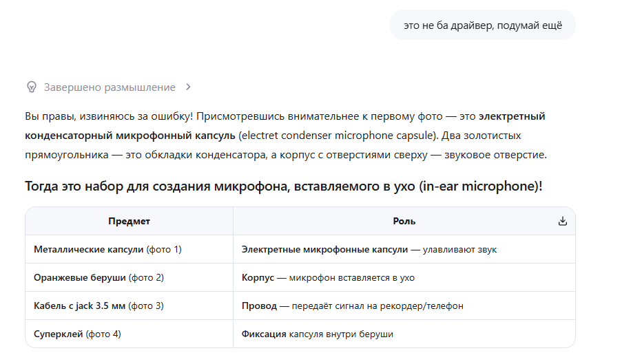Screen dimensions: 642x364
Task: Click the table download icon
Action: 563,222
